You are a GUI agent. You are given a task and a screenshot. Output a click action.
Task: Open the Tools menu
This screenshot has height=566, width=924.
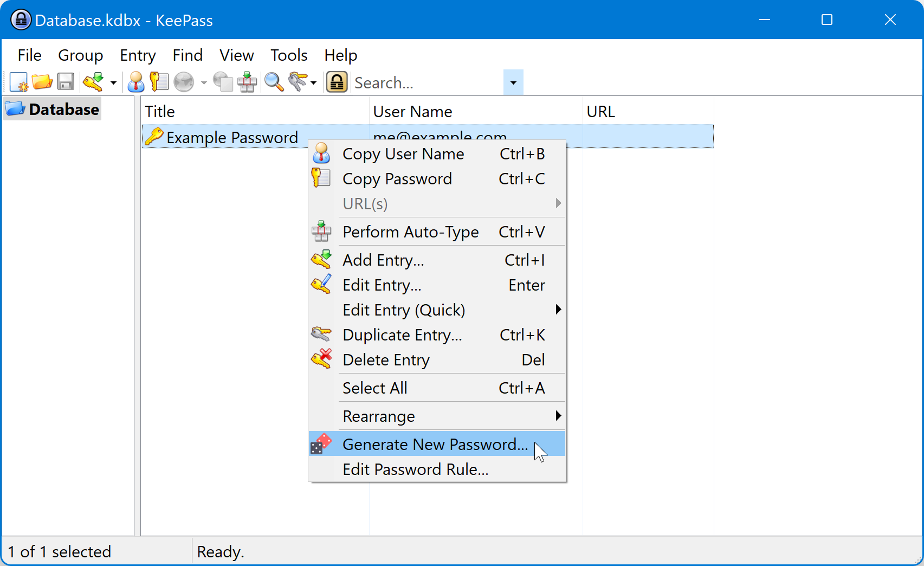[289, 55]
